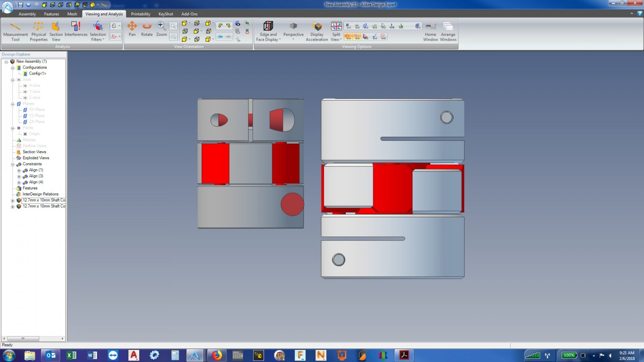Toggle the highlighted second visibility option icon
The width and height of the screenshot is (644, 362).
point(357,37)
